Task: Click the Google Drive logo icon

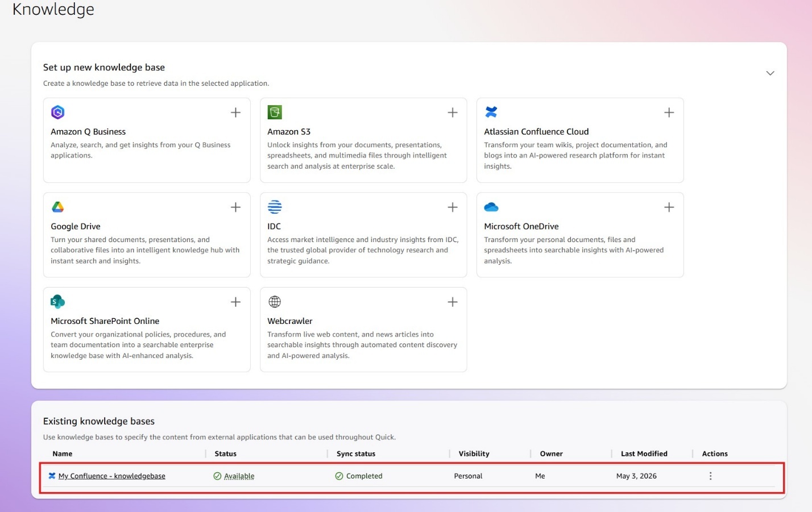Action: point(58,207)
